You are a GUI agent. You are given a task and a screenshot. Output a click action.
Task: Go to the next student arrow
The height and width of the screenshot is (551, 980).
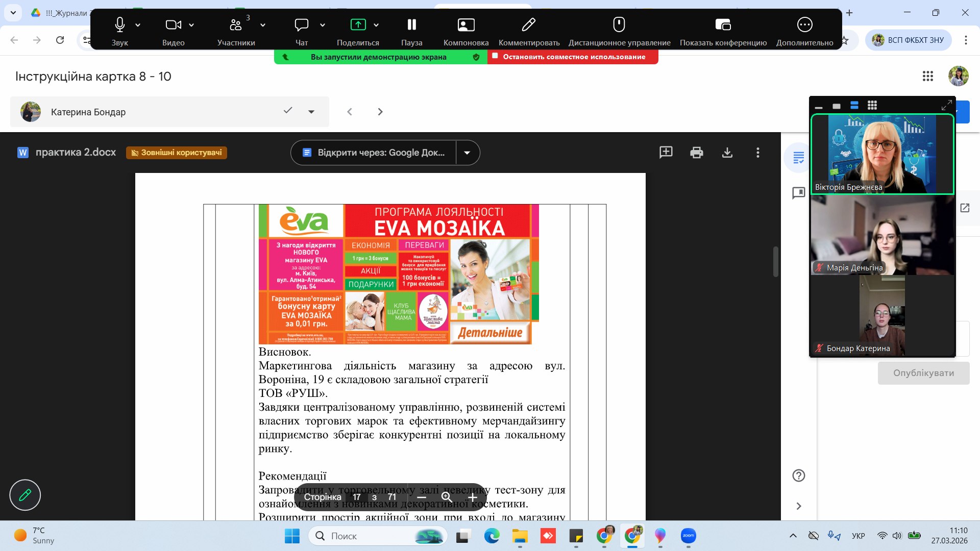tap(380, 112)
